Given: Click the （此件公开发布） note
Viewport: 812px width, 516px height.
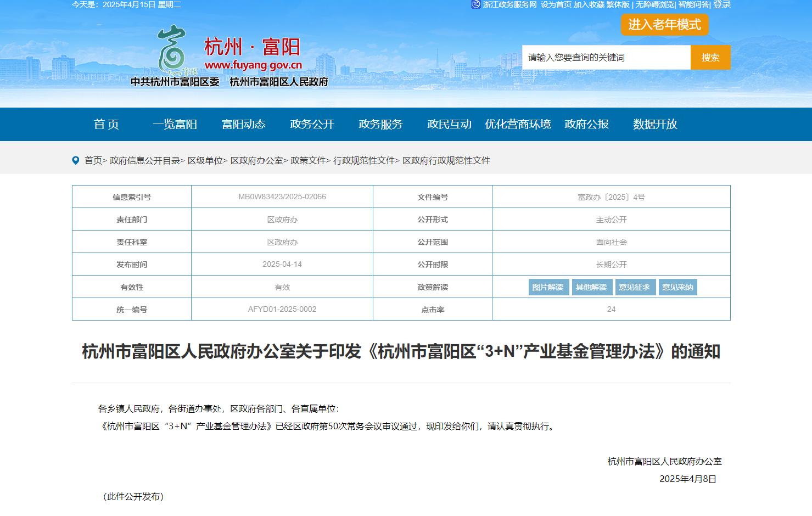Looking at the screenshot, I should tap(133, 496).
